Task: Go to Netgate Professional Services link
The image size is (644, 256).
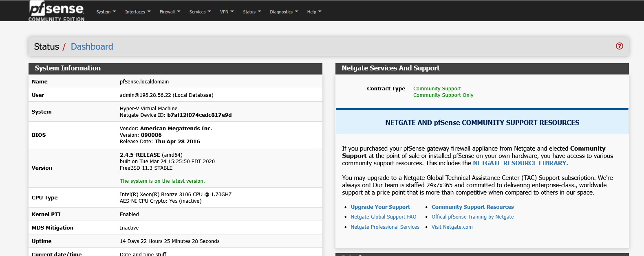Action: tap(385, 227)
